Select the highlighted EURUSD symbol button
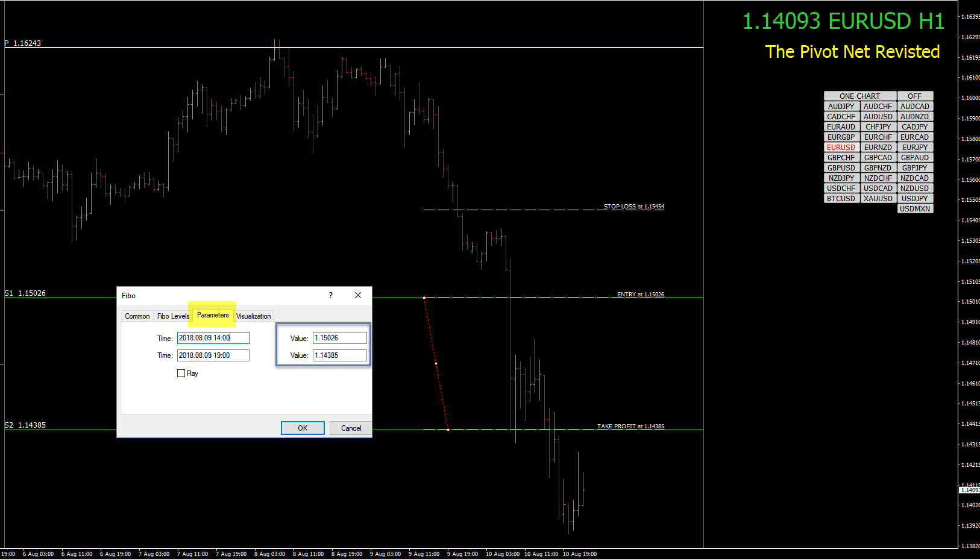Image resolution: width=980 pixels, height=559 pixels. click(x=841, y=148)
